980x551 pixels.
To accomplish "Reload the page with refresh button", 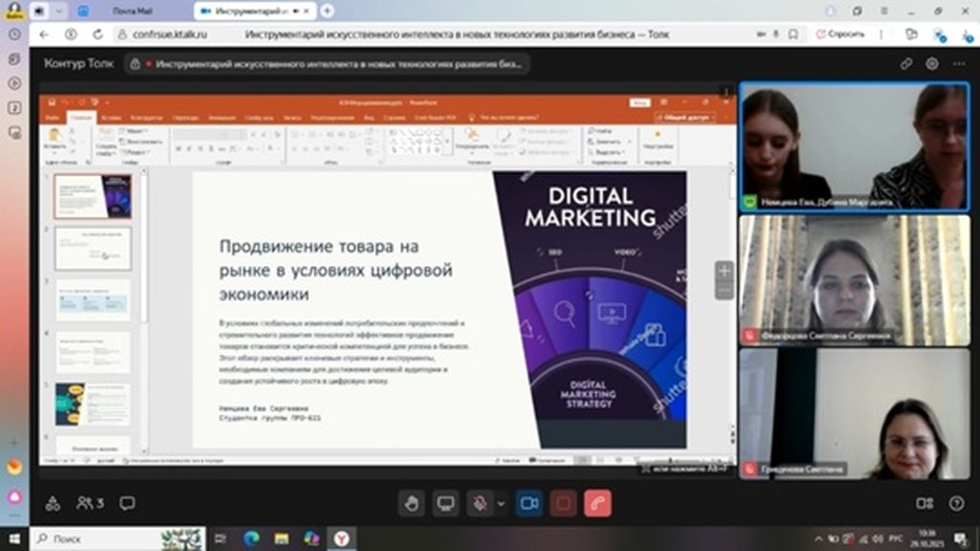I will [98, 33].
